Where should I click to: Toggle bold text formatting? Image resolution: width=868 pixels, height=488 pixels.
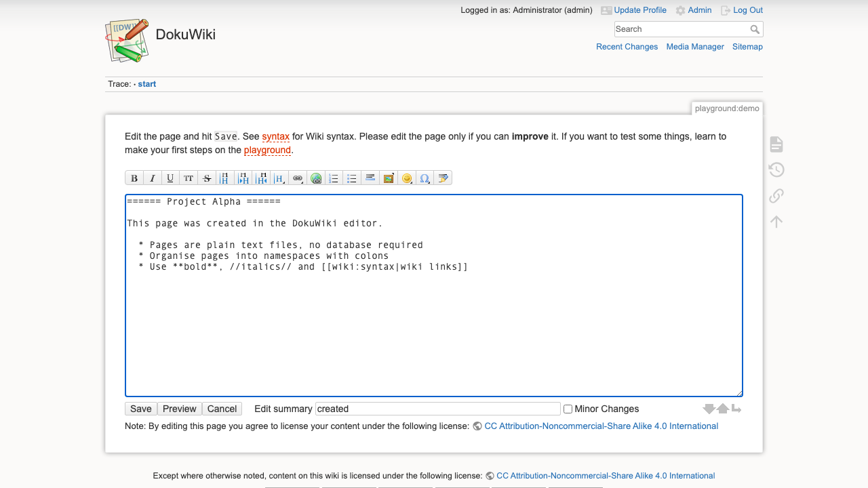(x=134, y=178)
